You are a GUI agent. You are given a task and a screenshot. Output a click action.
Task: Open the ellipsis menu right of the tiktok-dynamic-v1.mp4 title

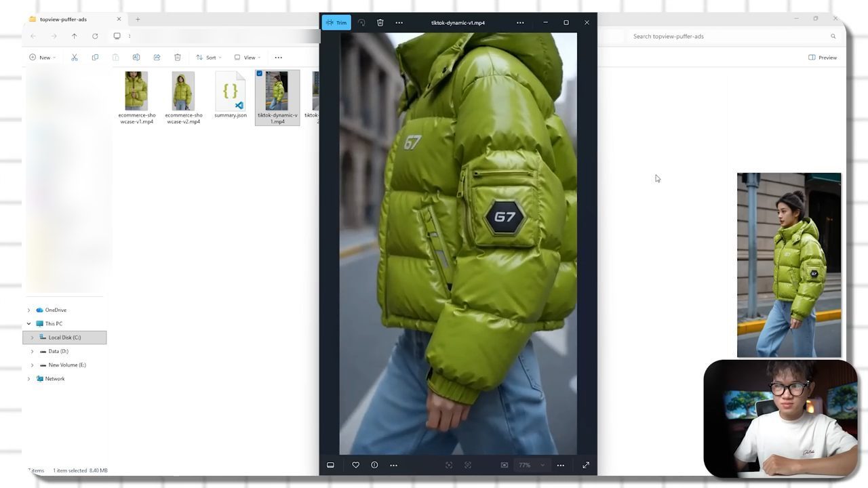coord(520,22)
